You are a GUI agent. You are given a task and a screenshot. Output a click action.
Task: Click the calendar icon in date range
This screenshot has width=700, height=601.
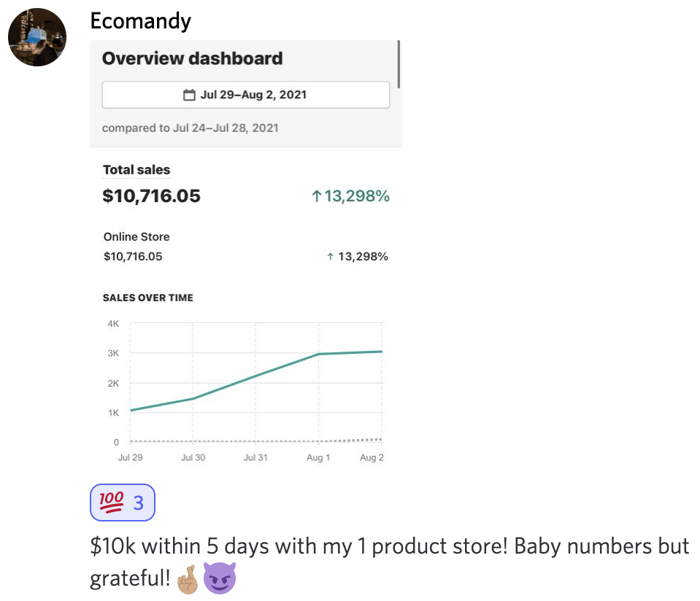click(189, 95)
